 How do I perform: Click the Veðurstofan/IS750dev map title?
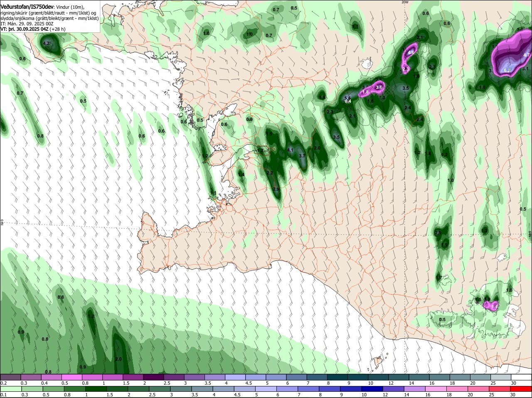click(27, 7)
